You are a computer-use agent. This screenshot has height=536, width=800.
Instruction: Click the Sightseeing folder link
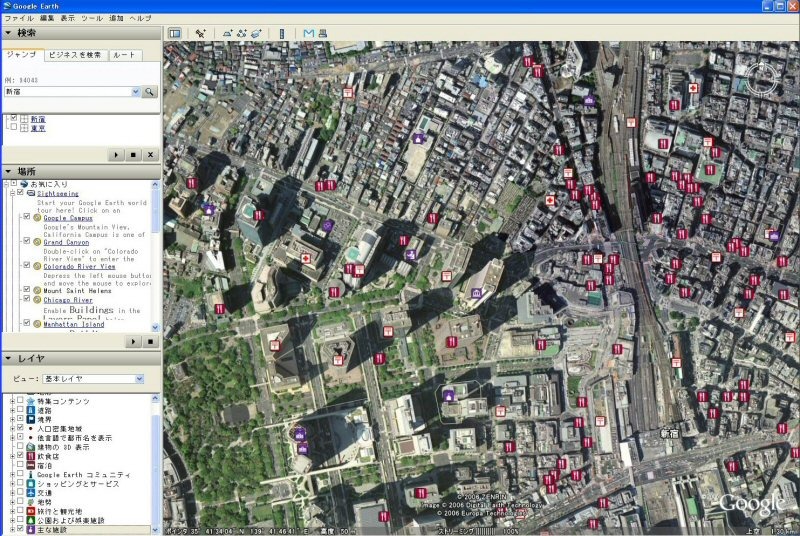tap(58, 193)
